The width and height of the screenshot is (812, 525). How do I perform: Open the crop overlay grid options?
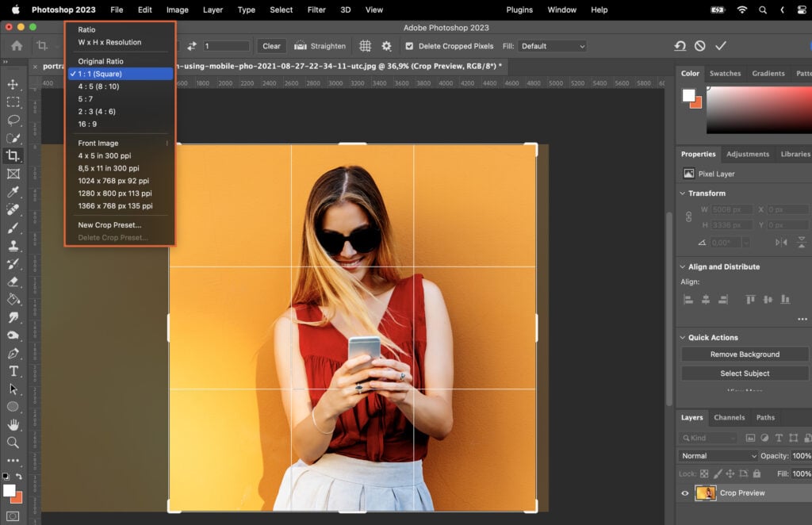365,46
